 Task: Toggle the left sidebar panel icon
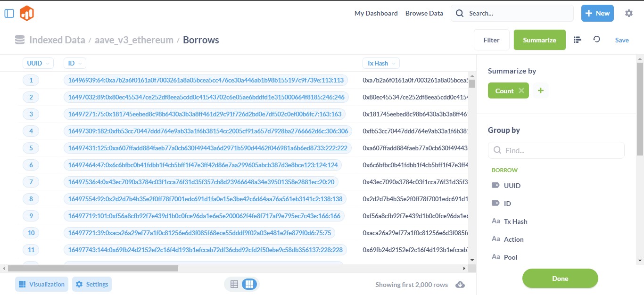pos(9,13)
